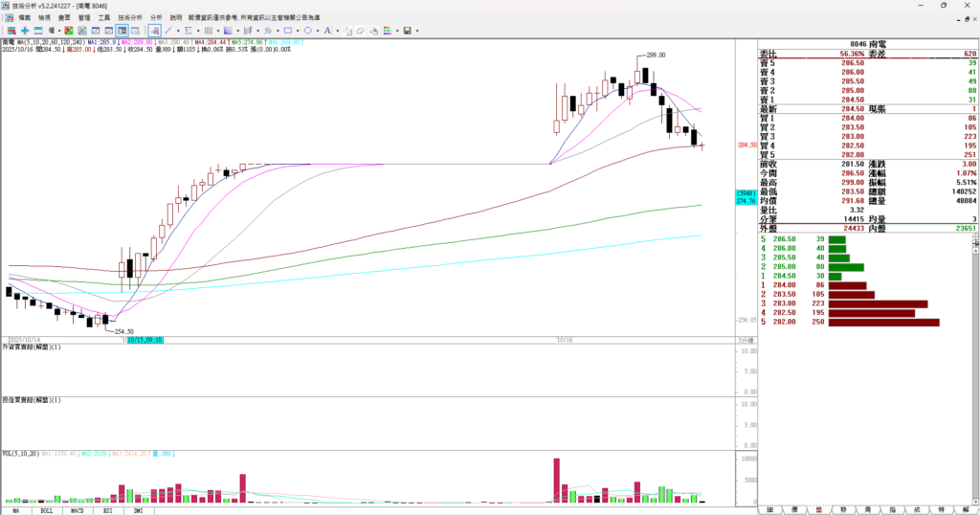Select the rectangle drawing tool
This screenshot has height=515, width=980.
pyautogui.click(x=287, y=31)
